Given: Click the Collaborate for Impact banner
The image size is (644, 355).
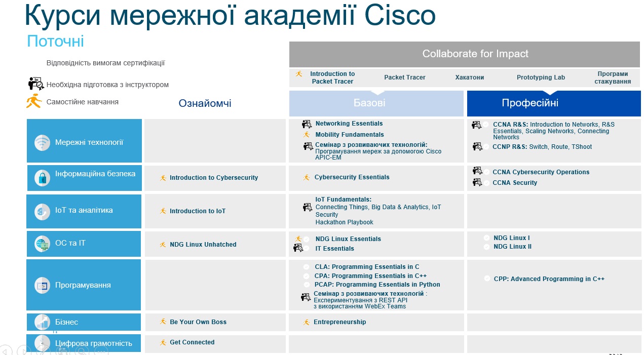Looking at the screenshot, I should [x=465, y=54].
